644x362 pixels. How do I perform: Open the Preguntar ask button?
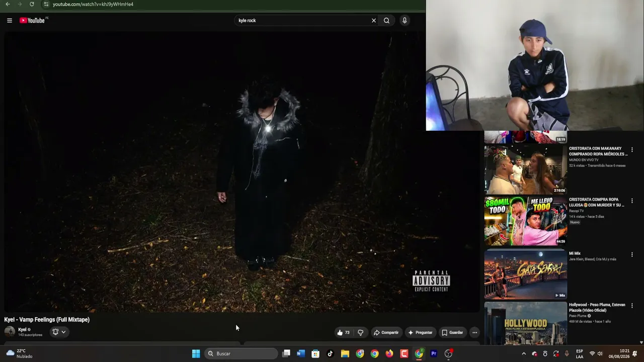420,332
